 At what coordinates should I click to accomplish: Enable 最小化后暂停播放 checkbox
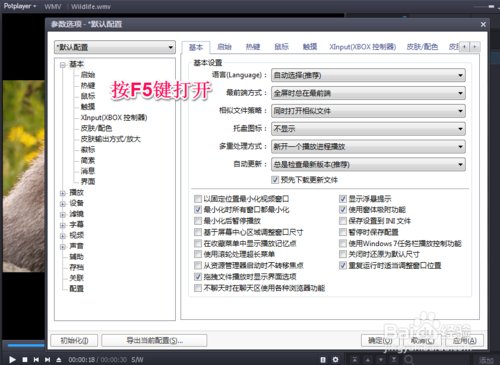[198, 221]
